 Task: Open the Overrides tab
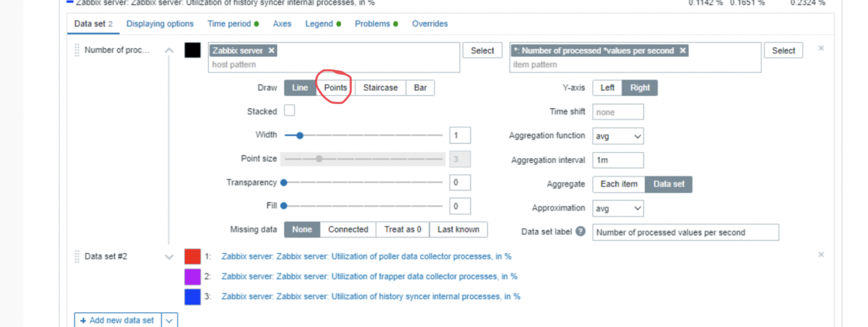click(x=430, y=24)
